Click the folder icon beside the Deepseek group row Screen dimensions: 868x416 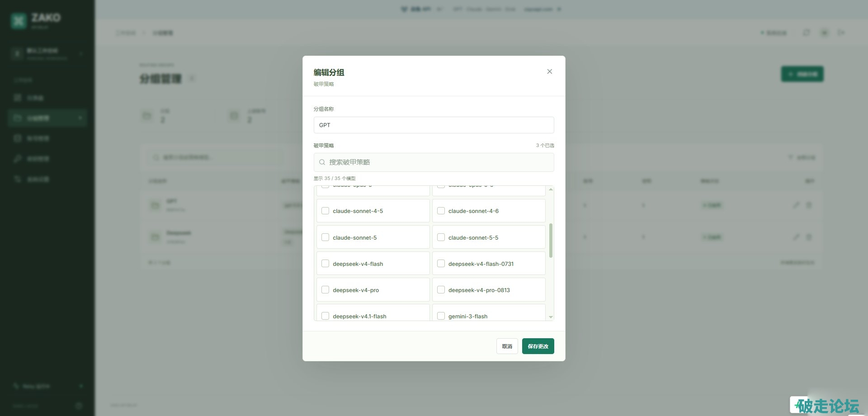(x=155, y=237)
